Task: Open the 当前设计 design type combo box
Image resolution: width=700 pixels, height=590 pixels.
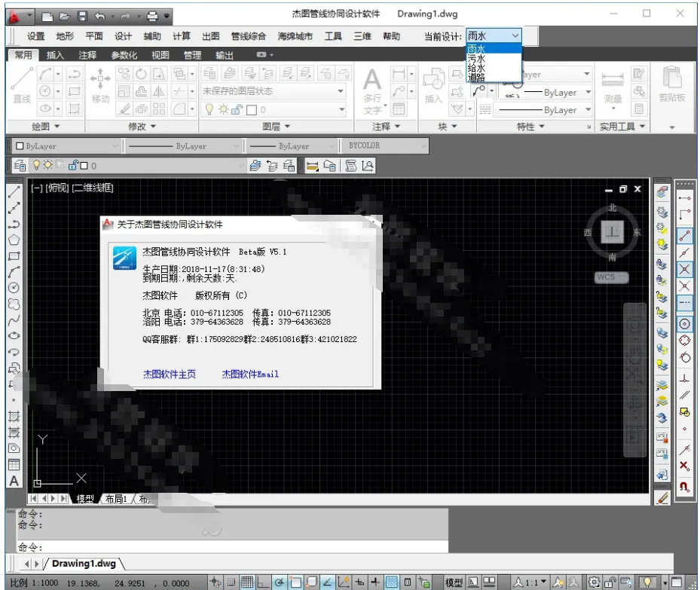Action: [494, 35]
